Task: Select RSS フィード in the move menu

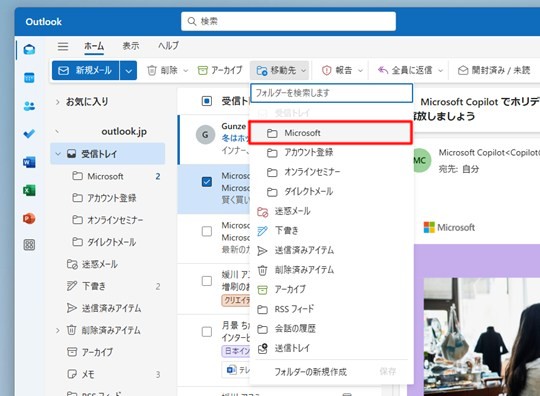Action: tap(331, 309)
